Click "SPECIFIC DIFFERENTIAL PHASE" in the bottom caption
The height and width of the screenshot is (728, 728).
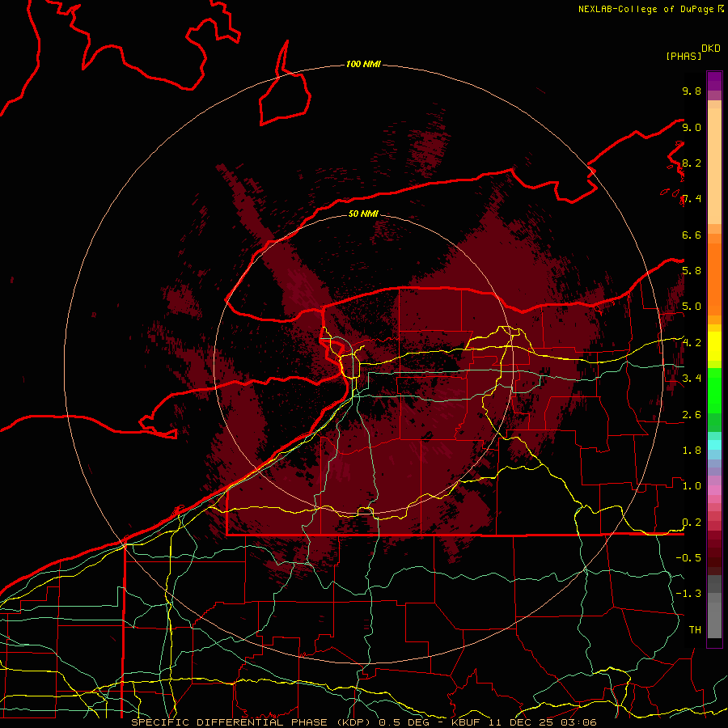[x=231, y=722]
